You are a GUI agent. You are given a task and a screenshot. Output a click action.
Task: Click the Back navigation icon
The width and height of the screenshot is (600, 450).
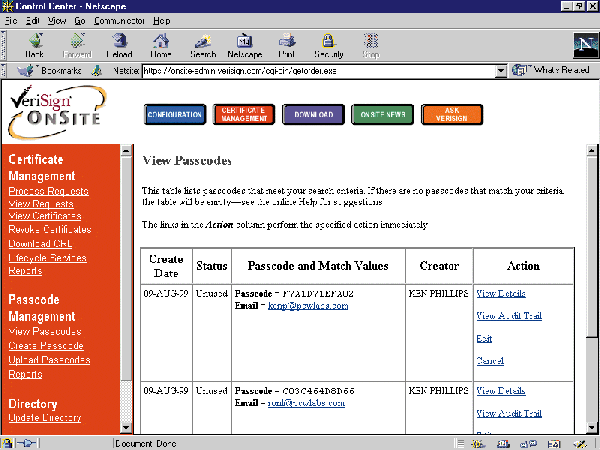(35, 41)
